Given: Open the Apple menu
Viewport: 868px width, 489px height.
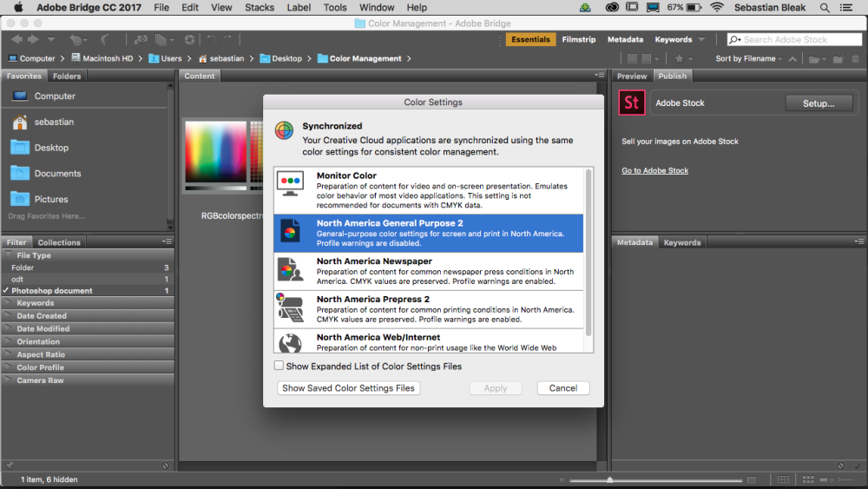Looking at the screenshot, I should [18, 8].
